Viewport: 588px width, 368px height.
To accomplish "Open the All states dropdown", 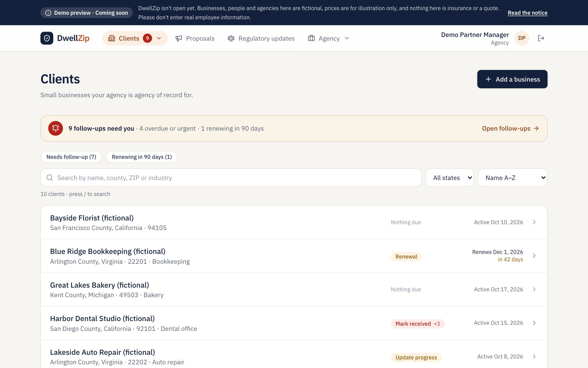I will click(x=450, y=178).
